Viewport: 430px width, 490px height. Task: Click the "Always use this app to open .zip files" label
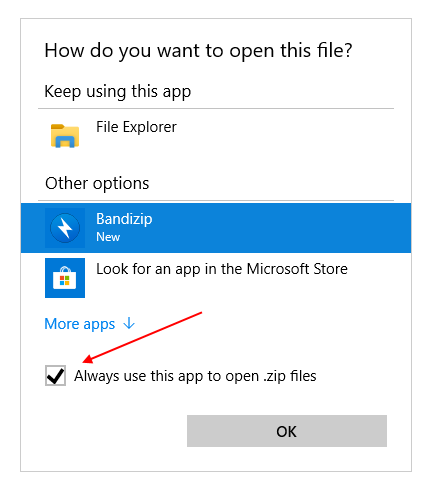[x=195, y=376]
